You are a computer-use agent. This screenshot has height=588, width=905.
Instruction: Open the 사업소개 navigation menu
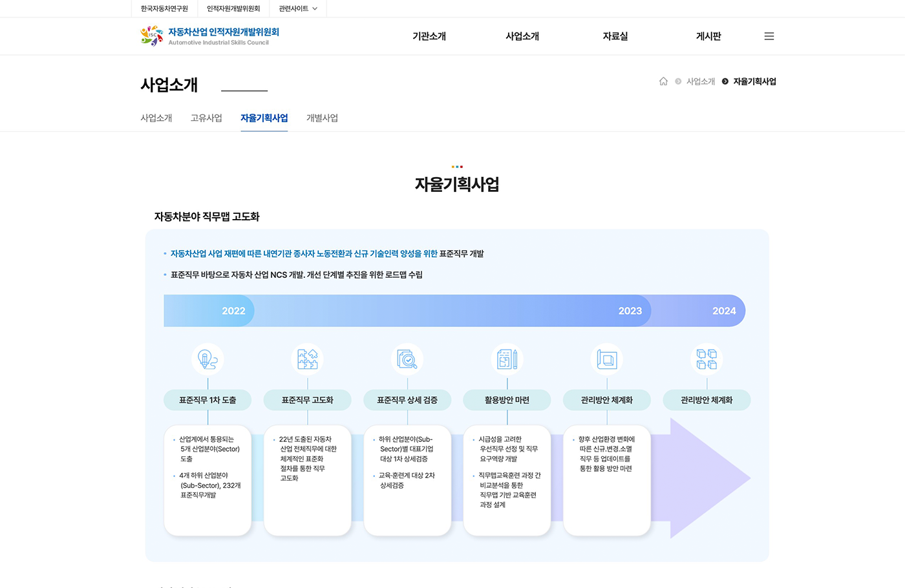[522, 36]
